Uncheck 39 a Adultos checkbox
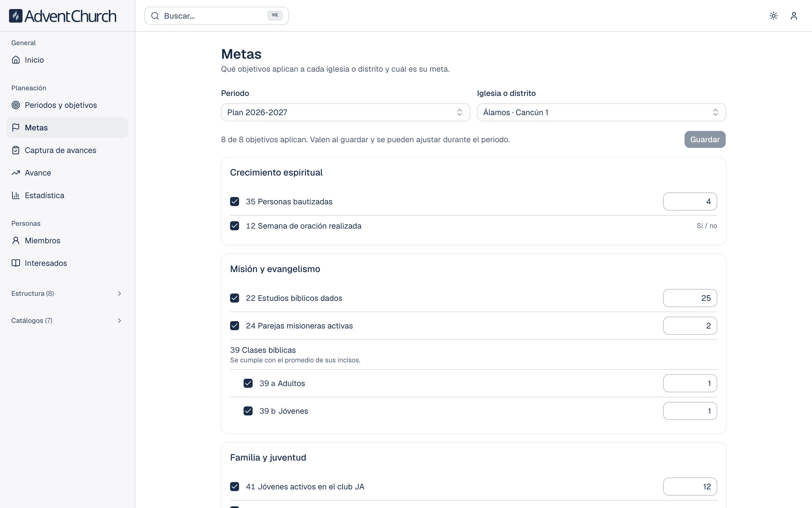Screen dimensions: 812x508 point(248,383)
